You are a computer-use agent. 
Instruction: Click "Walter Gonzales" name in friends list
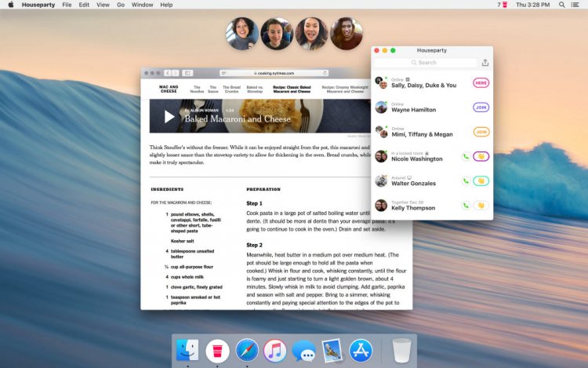pos(414,184)
